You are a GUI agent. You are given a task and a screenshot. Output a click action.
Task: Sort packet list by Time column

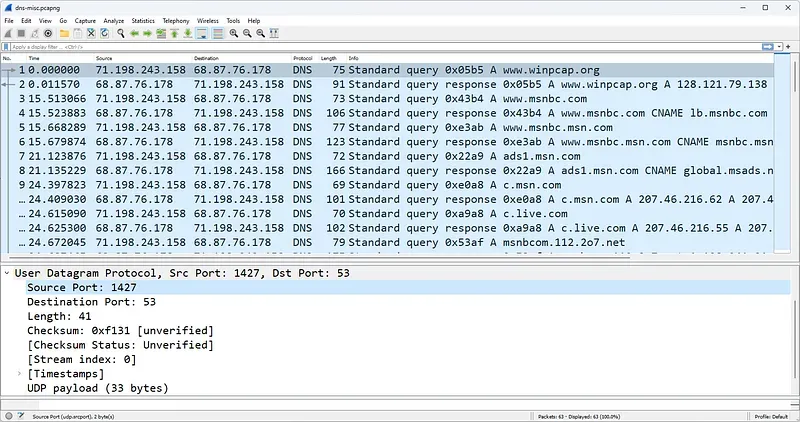pos(60,58)
